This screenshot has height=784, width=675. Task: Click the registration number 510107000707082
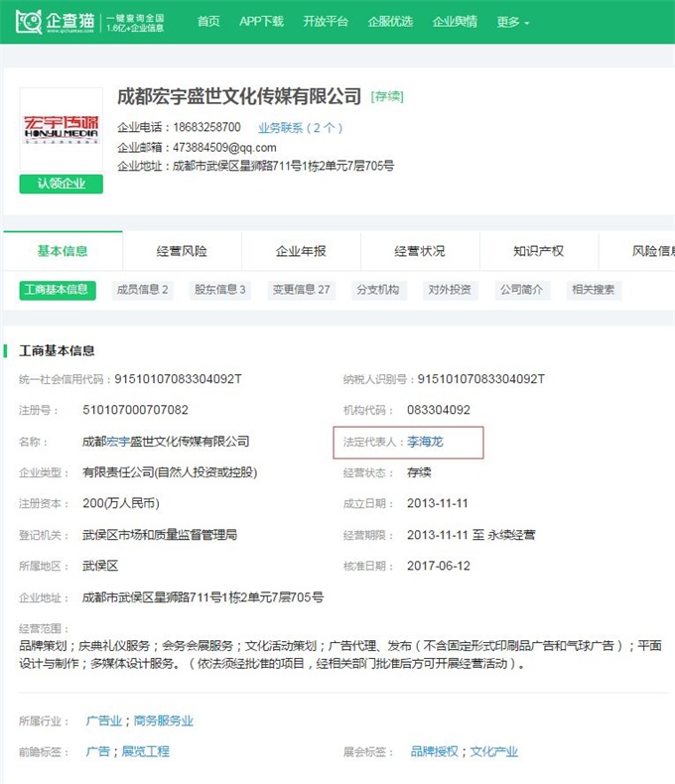136,410
